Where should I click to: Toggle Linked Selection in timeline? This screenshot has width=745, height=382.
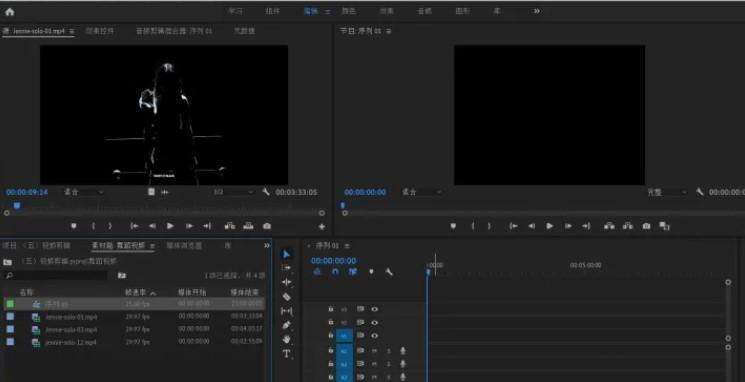tap(353, 272)
